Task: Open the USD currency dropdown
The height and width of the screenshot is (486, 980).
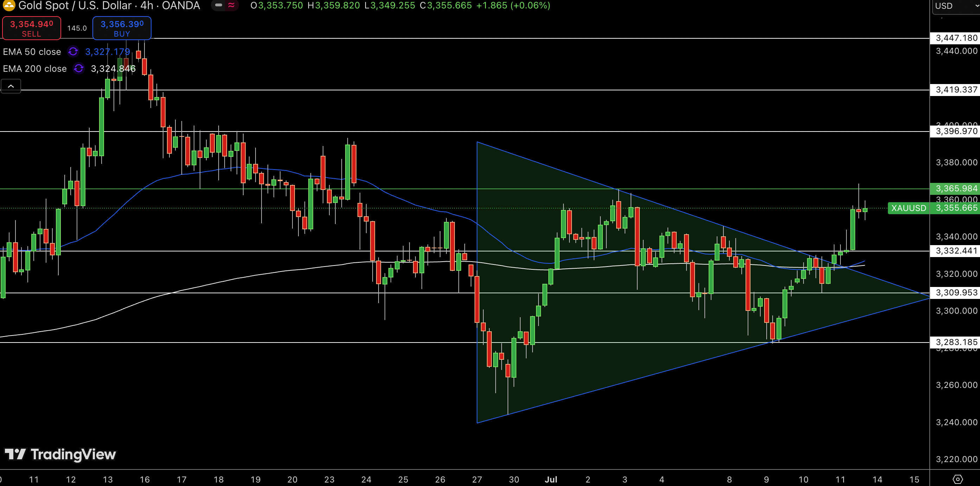Action: tap(956, 6)
